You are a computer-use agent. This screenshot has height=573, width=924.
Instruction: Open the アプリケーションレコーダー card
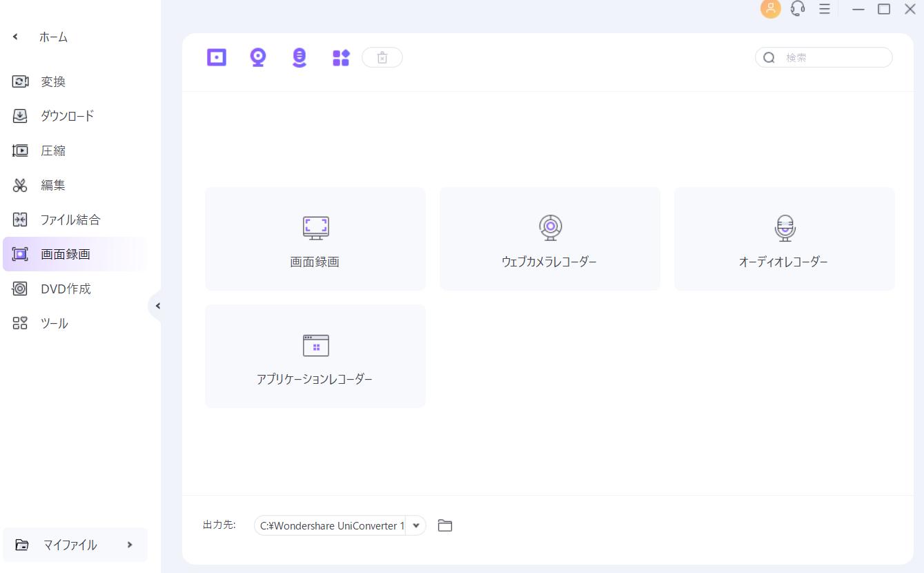pyautogui.click(x=315, y=356)
